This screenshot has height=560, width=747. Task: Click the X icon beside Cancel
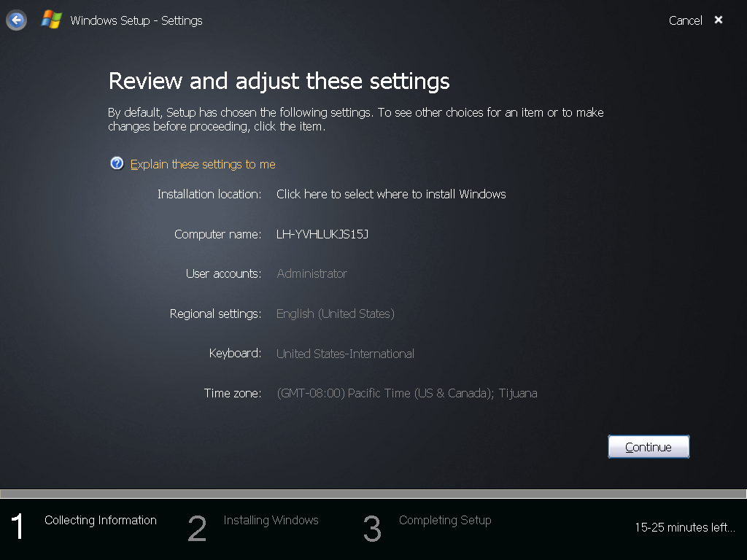[719, 20]
